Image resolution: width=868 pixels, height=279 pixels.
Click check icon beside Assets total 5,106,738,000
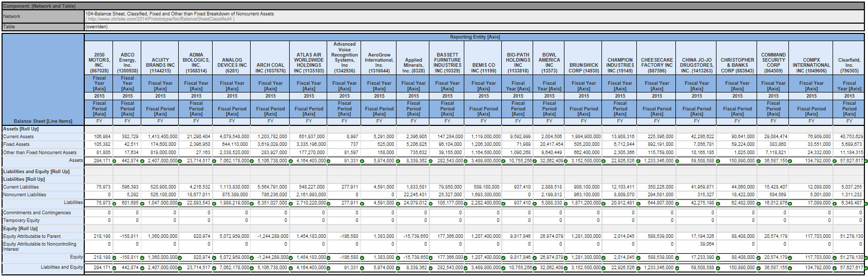pos(290,161)
